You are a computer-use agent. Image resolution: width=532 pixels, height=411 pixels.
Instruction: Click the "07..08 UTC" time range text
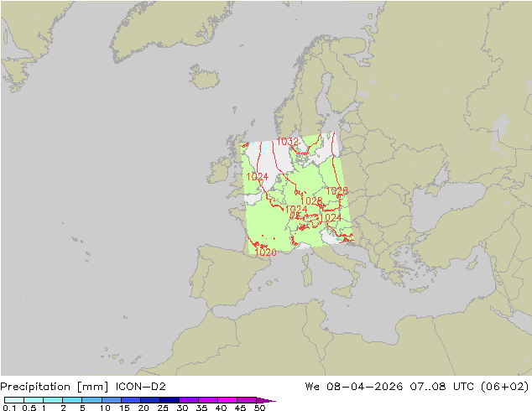(441, 387)
